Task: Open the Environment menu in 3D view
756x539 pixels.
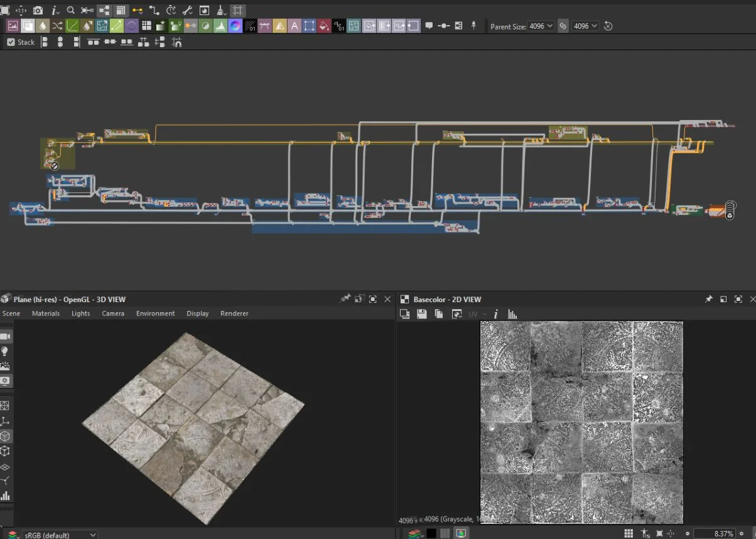Action: point(155,313)
